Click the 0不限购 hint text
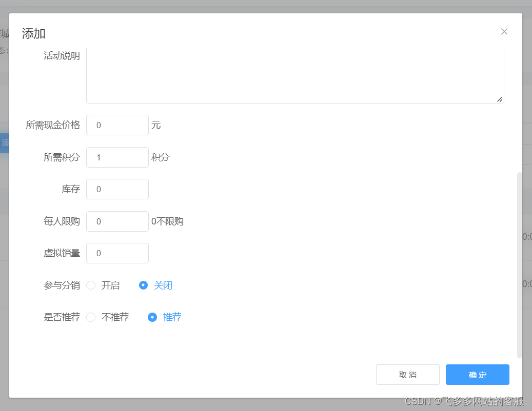The width and height of the screenshot is (532, 411). [167, 221]
